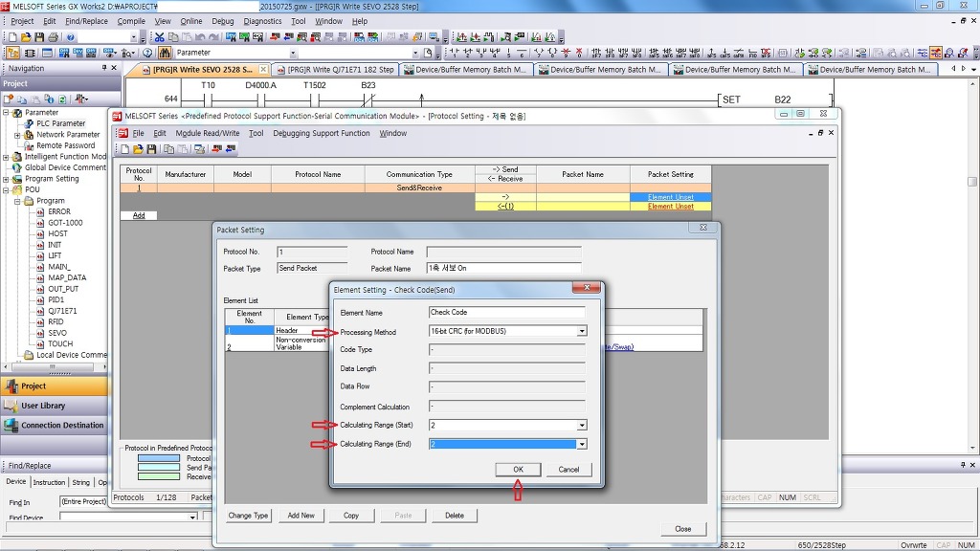Image resolution: width=980 pixels, height=551 pixels.
Task: Click the binoculars Find icon next to Parameter box
Action: pyautogui.click(x=165, y=53)
